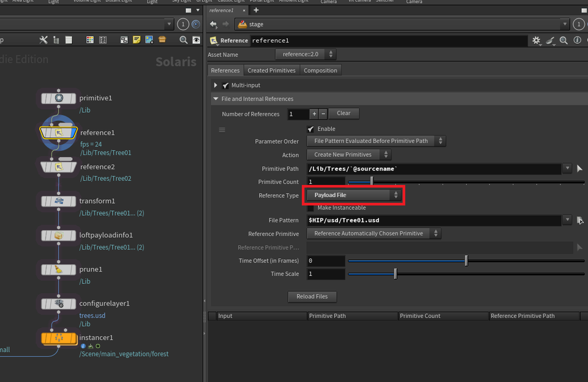588x382 pixels.
Task: Click the wrench tools icon in network toolbar
Action: coord(43,40)
